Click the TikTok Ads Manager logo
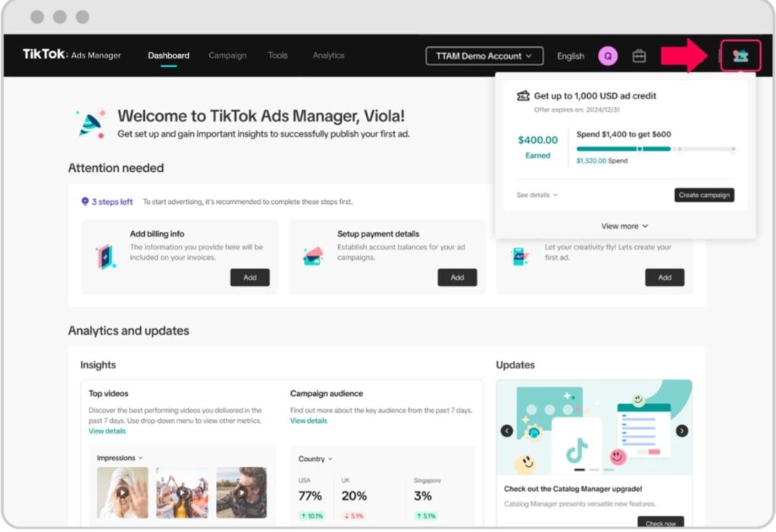 coord(72,55)
